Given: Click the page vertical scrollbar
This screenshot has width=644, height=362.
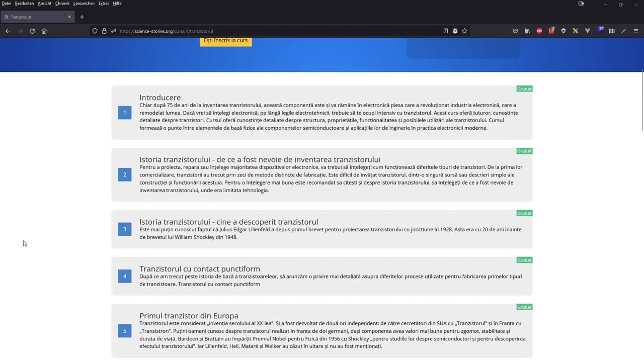Looking at the screenshot, I should pos(642,101).
